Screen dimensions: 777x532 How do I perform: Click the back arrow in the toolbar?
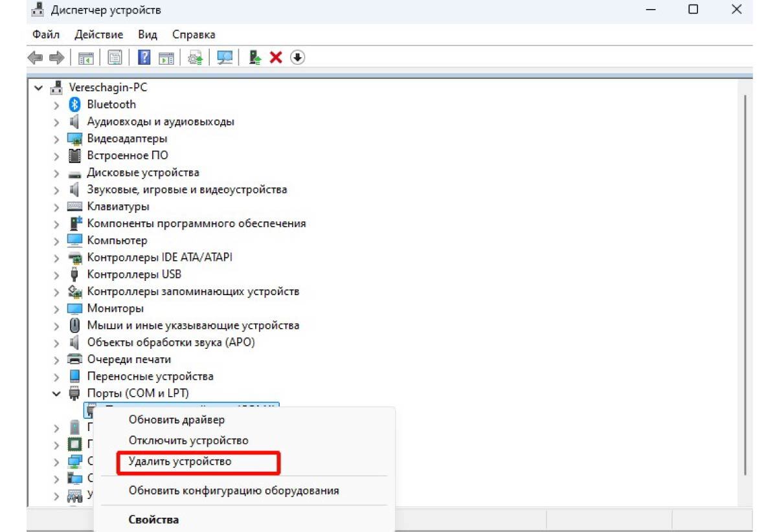[x=35, y=58]
